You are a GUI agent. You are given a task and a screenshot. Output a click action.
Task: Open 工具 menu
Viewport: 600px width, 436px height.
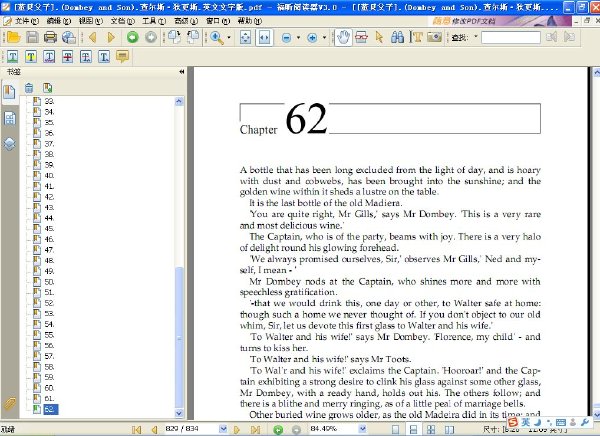[154, 21]
